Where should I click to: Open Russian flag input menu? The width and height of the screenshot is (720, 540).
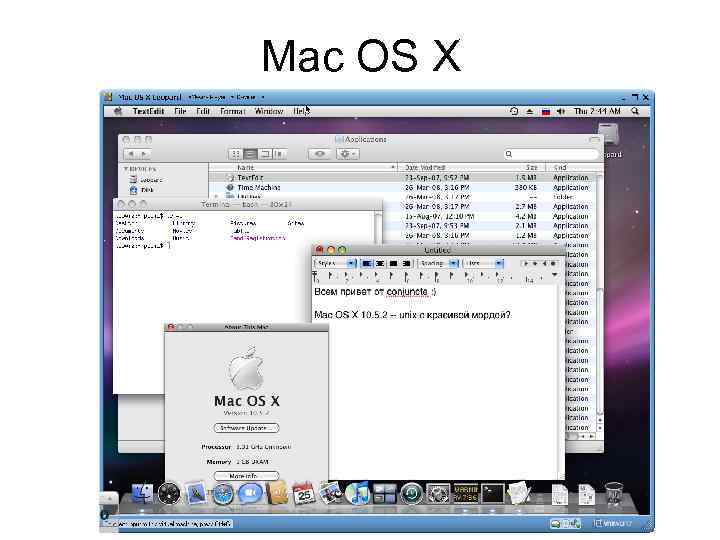(546, 111)
